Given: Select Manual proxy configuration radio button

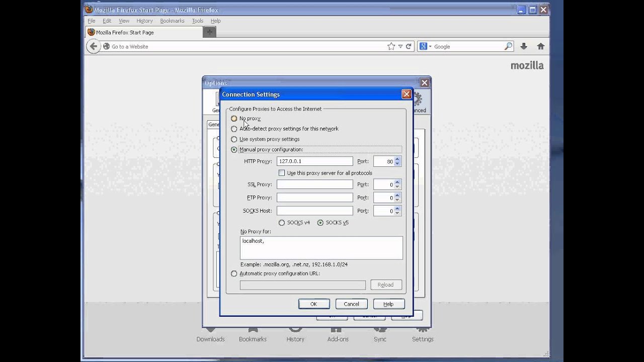Looking at the screenshot, I should [x=234, y=149].
